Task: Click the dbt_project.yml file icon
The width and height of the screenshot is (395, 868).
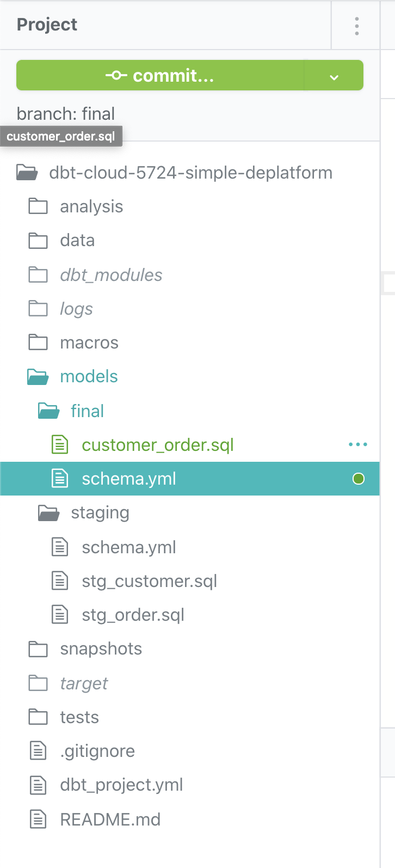Action: 38,785
